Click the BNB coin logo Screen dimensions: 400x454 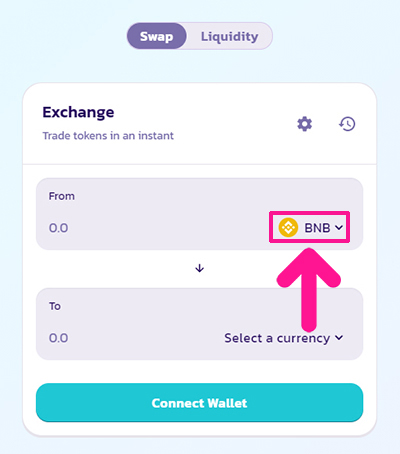pos(288,228)
